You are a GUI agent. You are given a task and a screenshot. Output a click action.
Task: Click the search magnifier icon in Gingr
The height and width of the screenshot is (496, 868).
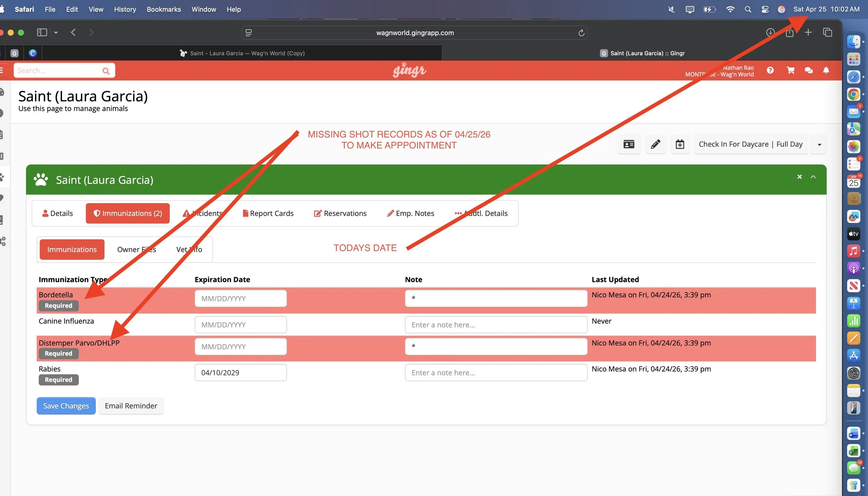pyautogui.click(x=106, y=71)
